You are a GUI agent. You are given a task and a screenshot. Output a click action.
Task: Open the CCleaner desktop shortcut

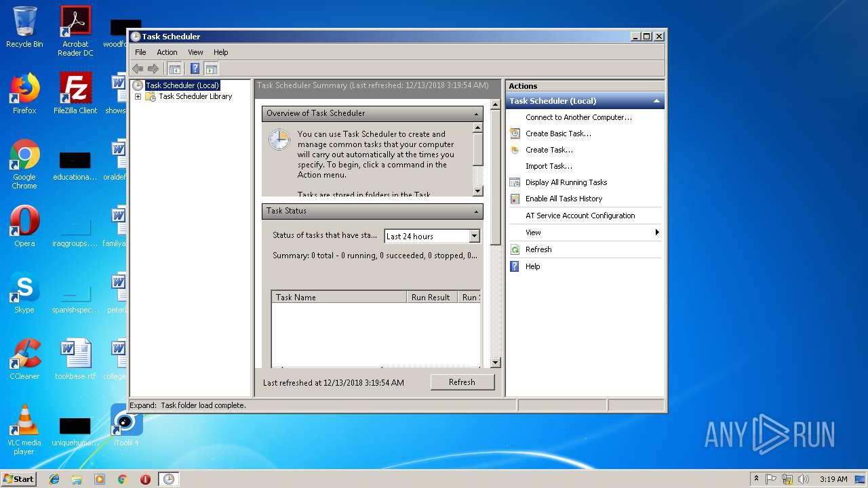(24, 359)
